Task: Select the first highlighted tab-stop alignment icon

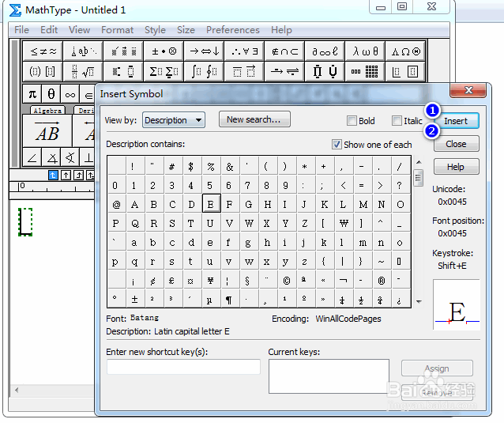Action: click(x=53, y=175)
